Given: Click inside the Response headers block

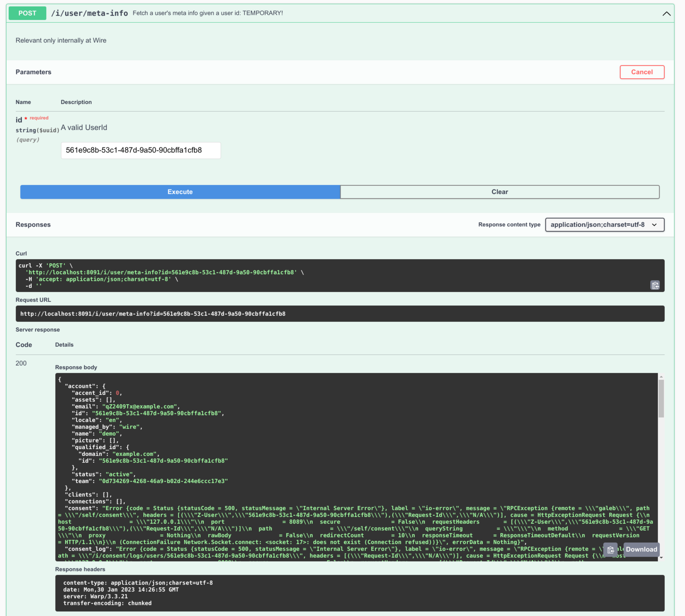Looking at the screenshot, I should coord(359,593).
